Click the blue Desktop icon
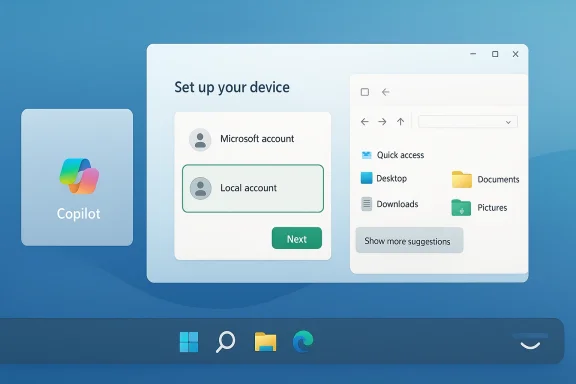 [x=367, y=178]
